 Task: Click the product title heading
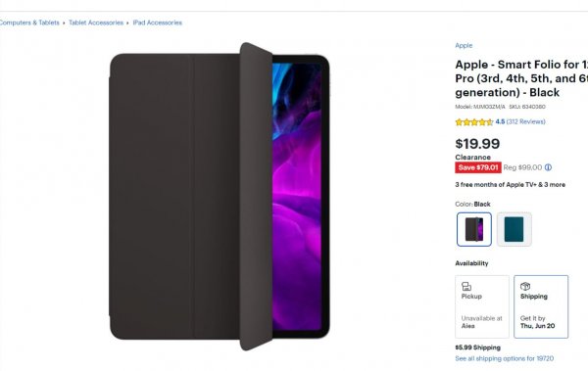click(x=521, y=78)
